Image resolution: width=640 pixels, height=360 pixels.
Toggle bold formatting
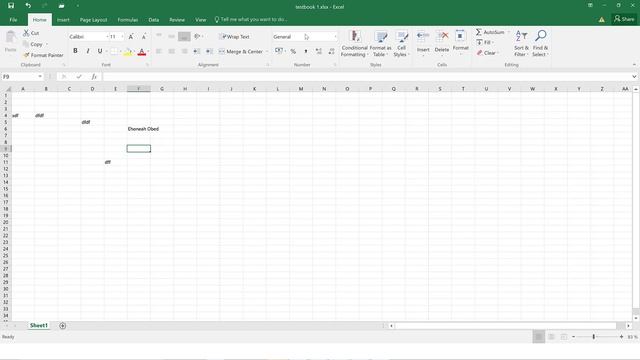75,51
